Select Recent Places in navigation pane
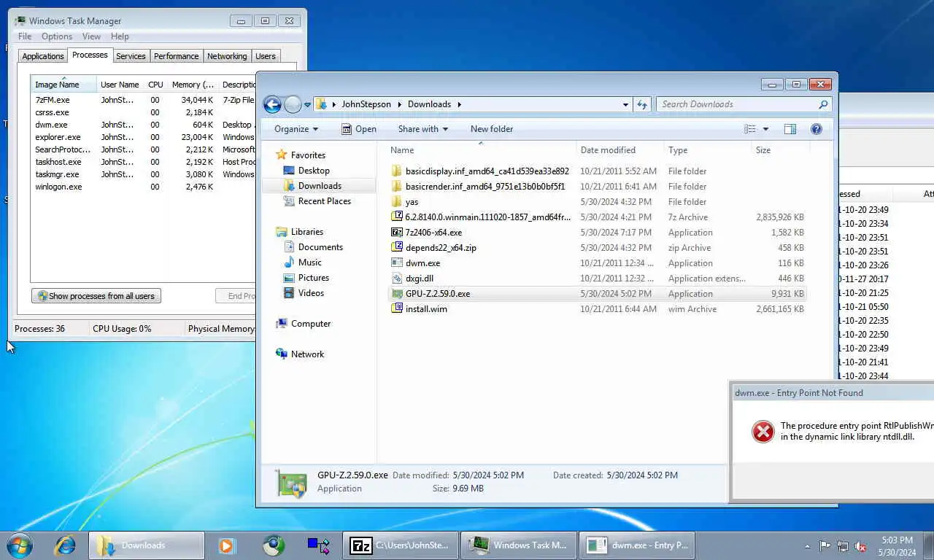Screen dimensions: 934x560 (324, 201)
